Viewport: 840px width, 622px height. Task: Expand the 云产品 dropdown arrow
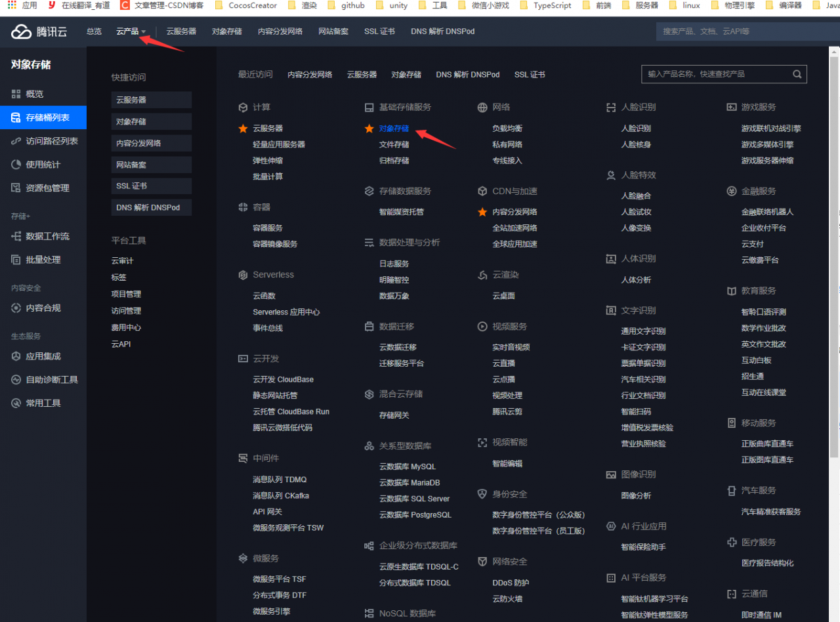(x=144, y=32)
